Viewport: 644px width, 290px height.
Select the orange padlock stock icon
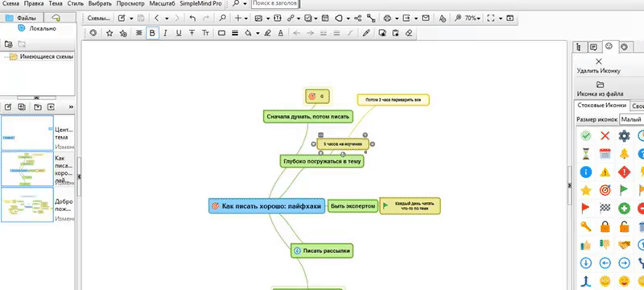point(605,226)
